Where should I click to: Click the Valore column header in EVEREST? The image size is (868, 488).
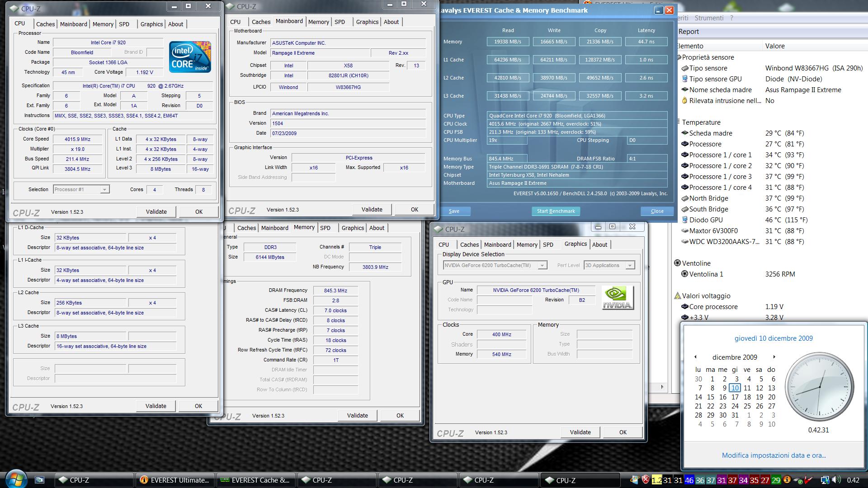point(774,46)
